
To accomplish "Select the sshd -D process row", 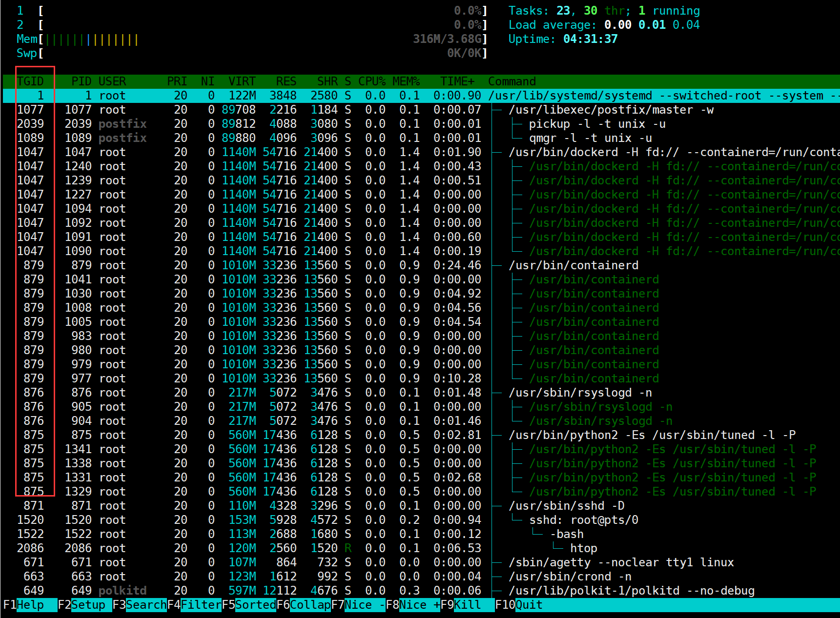I will coord(421,506).
